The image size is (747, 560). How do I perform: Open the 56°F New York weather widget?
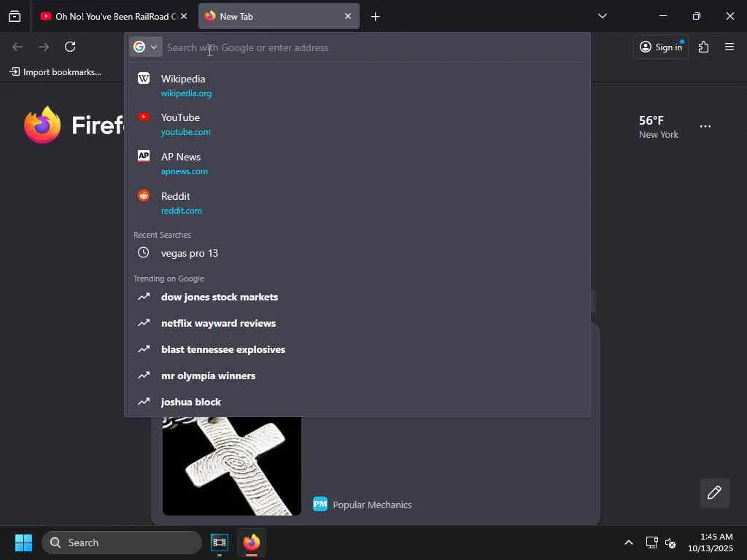tap(659, 127)
